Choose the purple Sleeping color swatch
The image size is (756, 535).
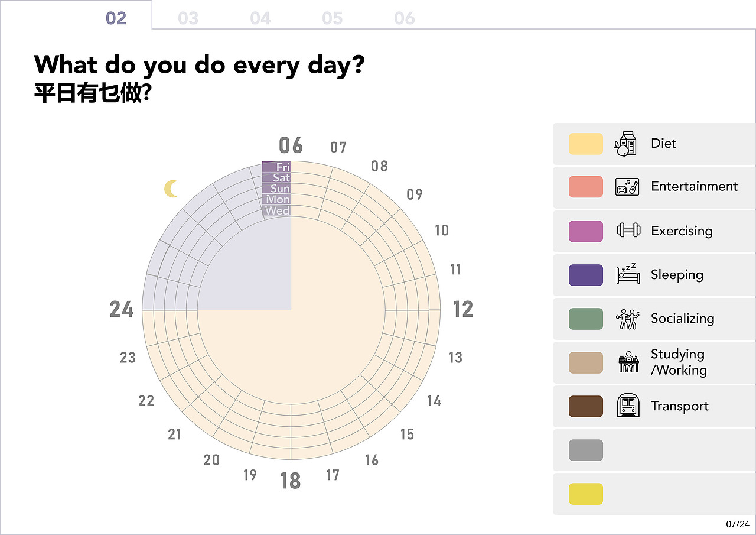[586, 275]
